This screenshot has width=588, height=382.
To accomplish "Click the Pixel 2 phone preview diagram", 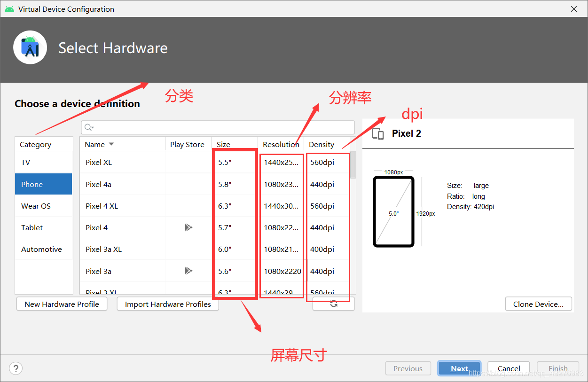I will pyautogui.click(x=393, y=211).
